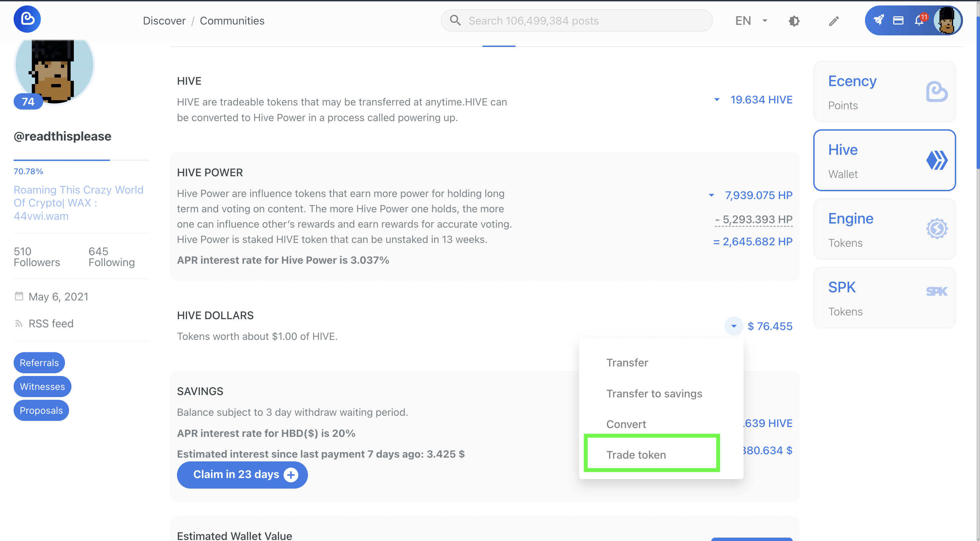Image resolution: width=980 pixels, height=541 pixels.
Task: Click the May 6, 2021 join date
Action: point(58,296)
